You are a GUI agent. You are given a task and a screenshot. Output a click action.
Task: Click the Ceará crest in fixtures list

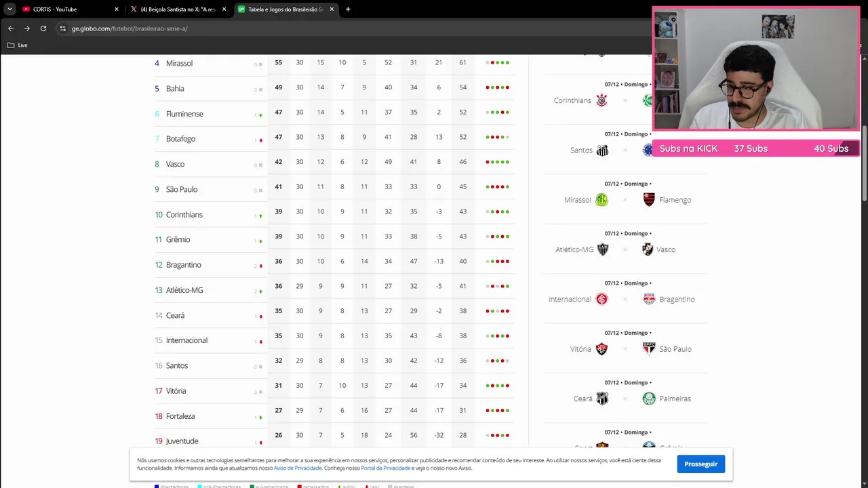point(601,399)
